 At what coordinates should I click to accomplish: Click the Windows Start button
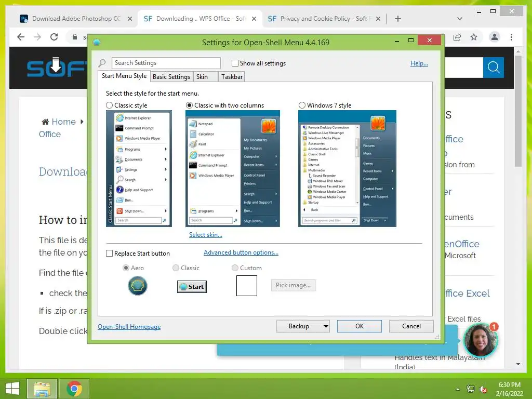[12, 389]
